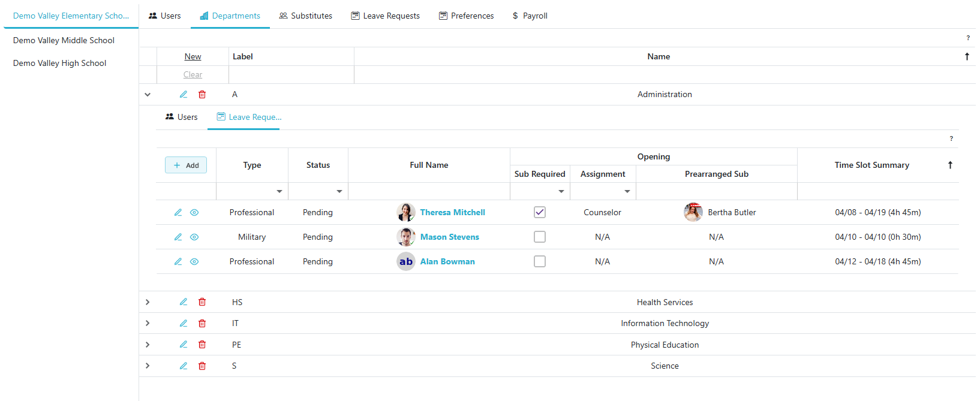The height and width of the screenshot is (401, 980).
Task: Click the Full Name filter field
Action: (x=429, y=192)
